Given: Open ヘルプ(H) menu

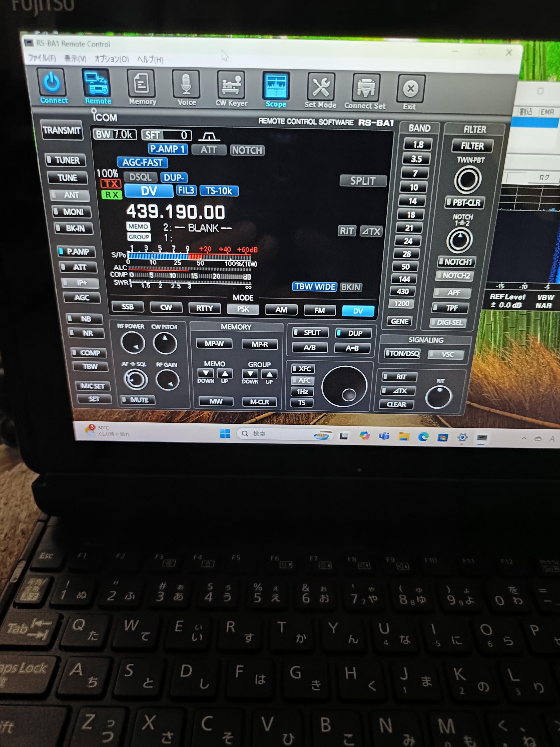Looking at the screenshot, I should (x=150, y=60).
